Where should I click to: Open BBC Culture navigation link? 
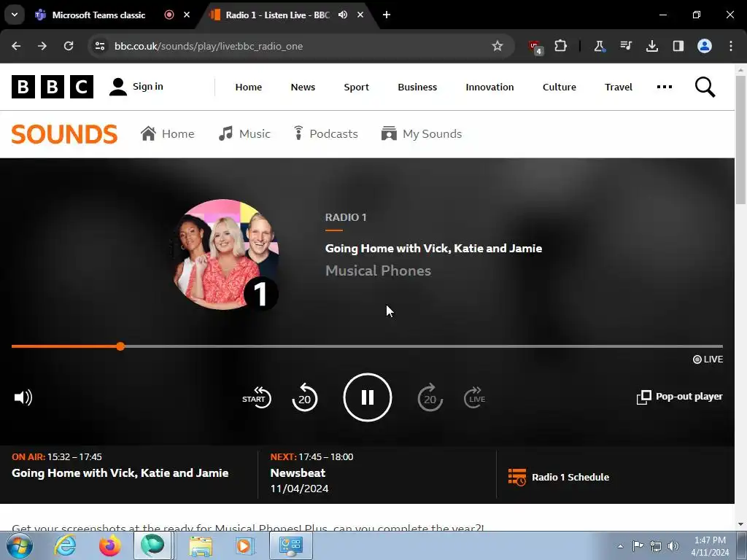(x=560, y=87)
